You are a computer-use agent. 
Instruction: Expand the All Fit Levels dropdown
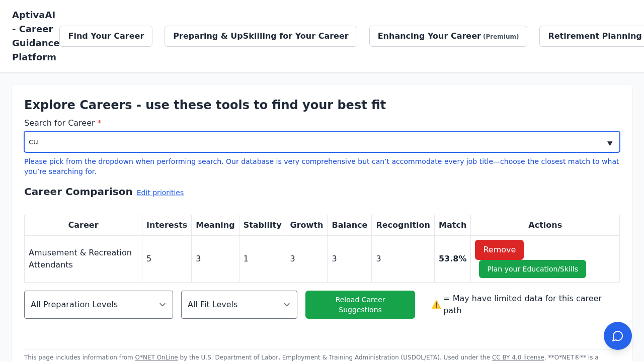(239, 305)
